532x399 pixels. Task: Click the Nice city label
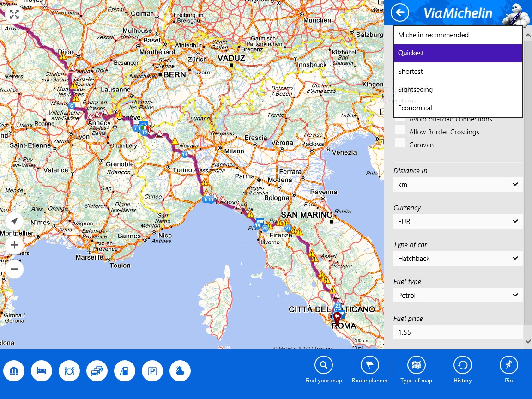click(x=165, y=236)
